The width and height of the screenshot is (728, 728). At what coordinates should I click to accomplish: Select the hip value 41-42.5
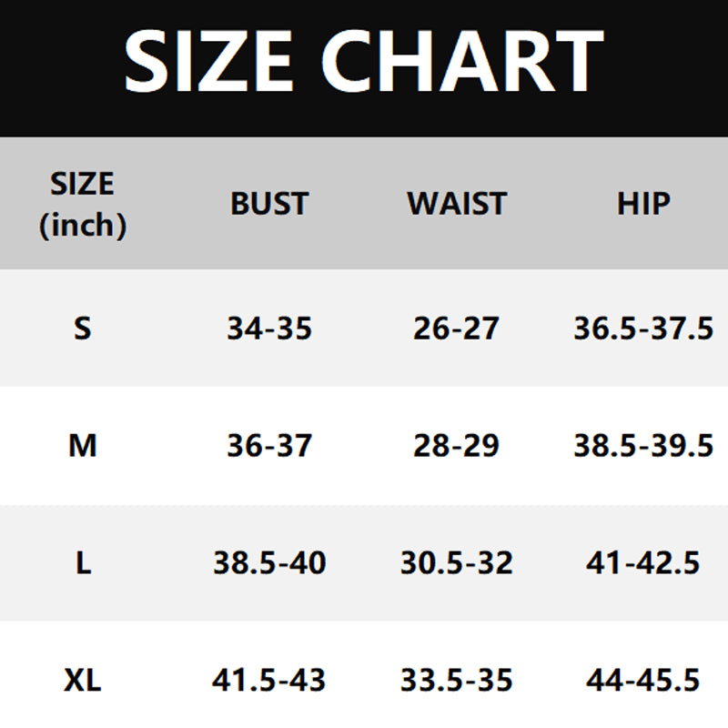tap(643, 563)
